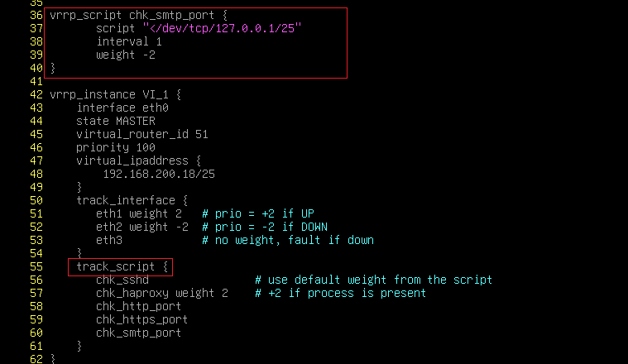Click the highlighted track_script keyword
628x364 pixels.
tap(116, 266)
